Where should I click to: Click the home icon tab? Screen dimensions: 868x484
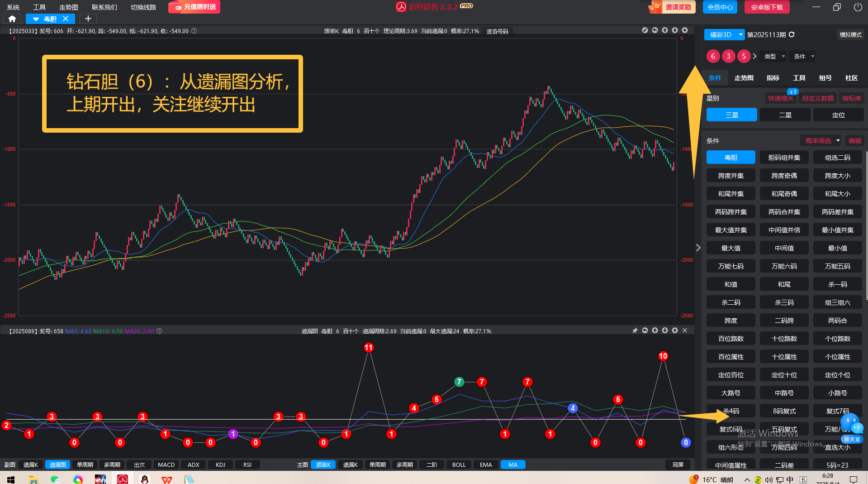[12, 19]
